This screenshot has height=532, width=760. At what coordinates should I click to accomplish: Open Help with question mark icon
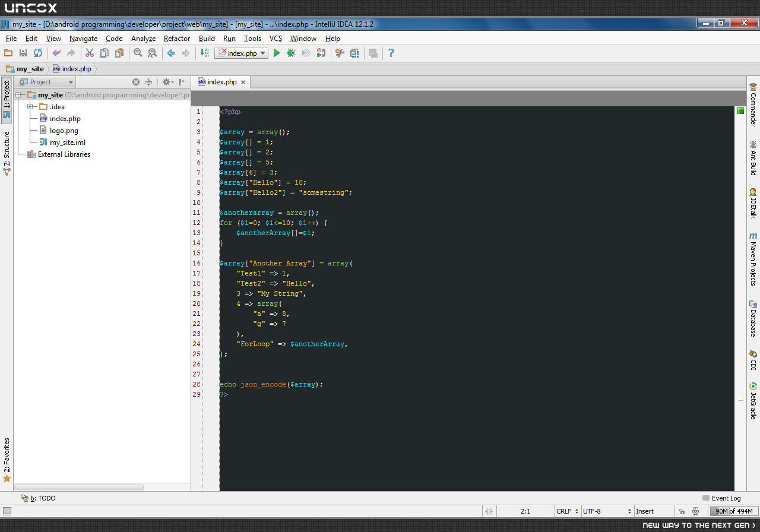[x=391, y=53]
